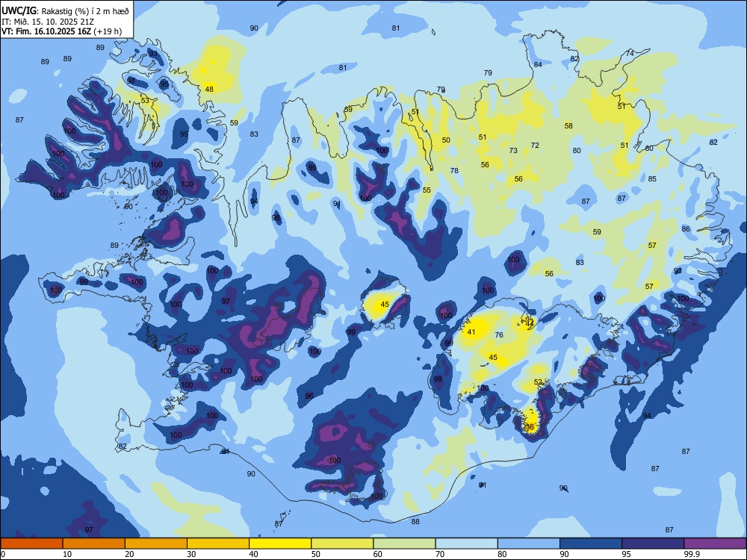Screen dimensions: 747x560
Task: Click the 20–30% light orange legend swatch
Action: pyautogui.click(x=156, y=544)
